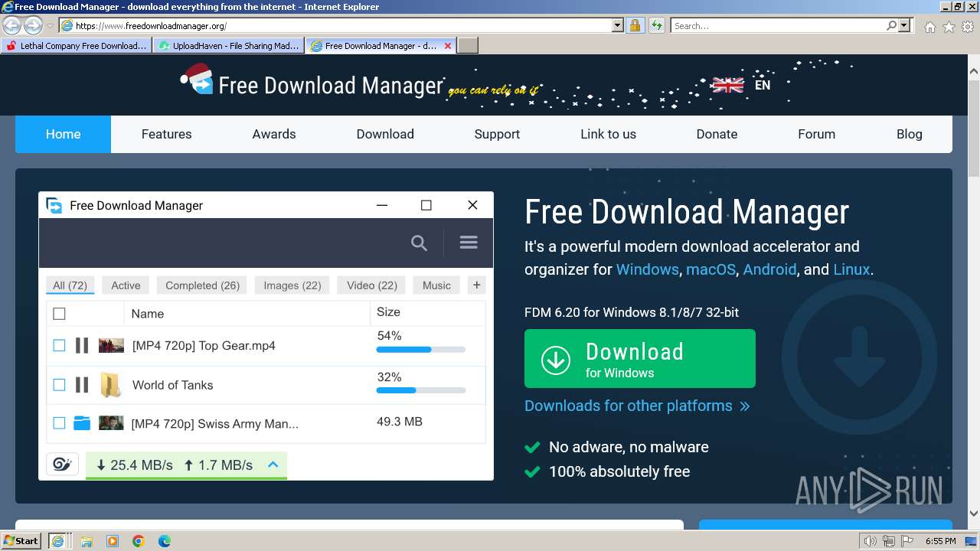
Task: Open Windows Media Player taskbar icon
Action: (x=113, y=541)
